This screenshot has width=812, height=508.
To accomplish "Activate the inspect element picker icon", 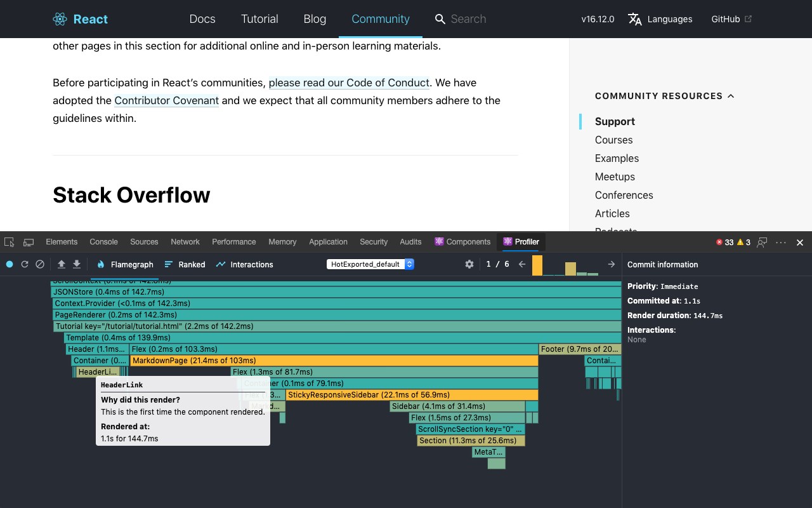I will (x=10, y=242).
